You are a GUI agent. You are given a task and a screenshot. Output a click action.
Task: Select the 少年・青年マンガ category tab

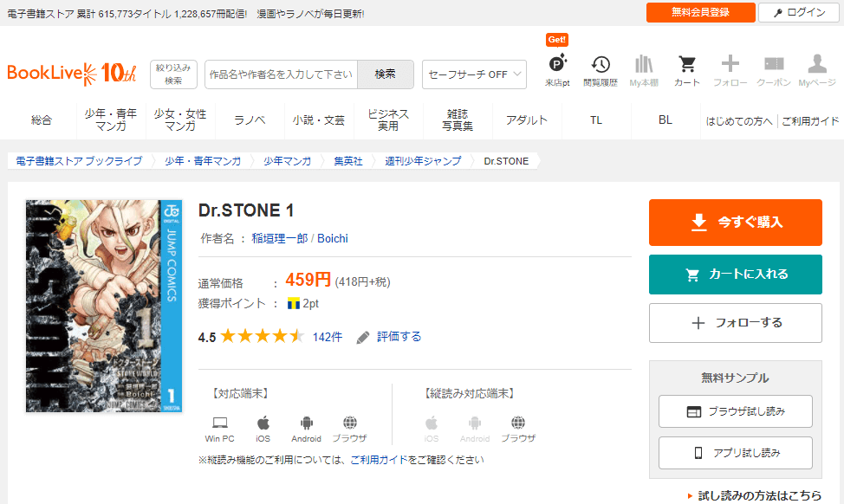tap(111, 120)
